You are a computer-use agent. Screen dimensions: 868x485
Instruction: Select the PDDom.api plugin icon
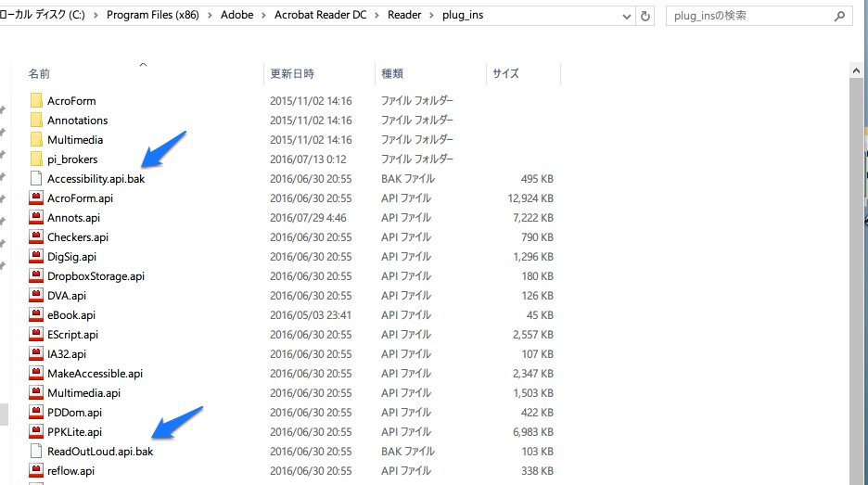tap(36, 412)
